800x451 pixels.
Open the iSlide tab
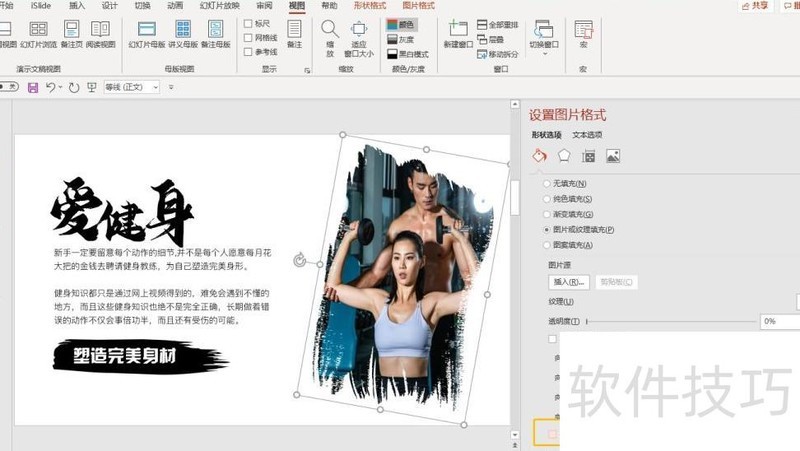coord(41,6)
